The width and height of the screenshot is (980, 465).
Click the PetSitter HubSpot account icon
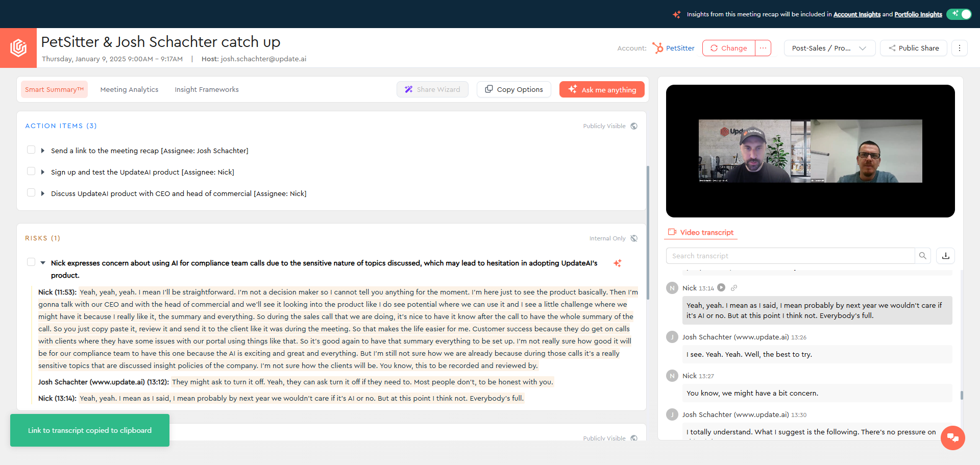(657, 48)
